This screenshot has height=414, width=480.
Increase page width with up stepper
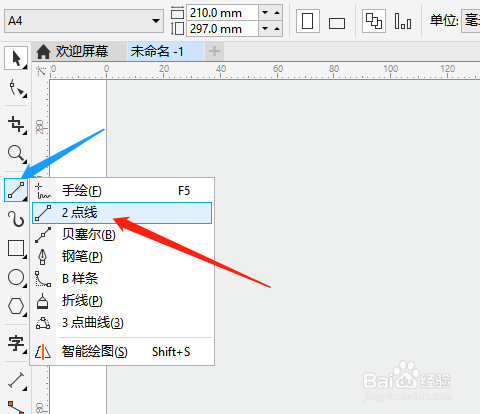[x=277, y=13]
